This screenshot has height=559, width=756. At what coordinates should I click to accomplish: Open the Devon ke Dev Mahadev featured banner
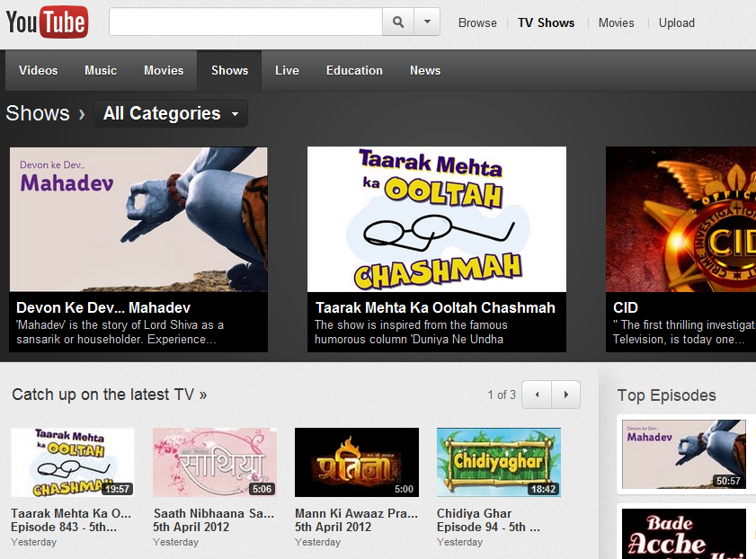coord(138,219)
